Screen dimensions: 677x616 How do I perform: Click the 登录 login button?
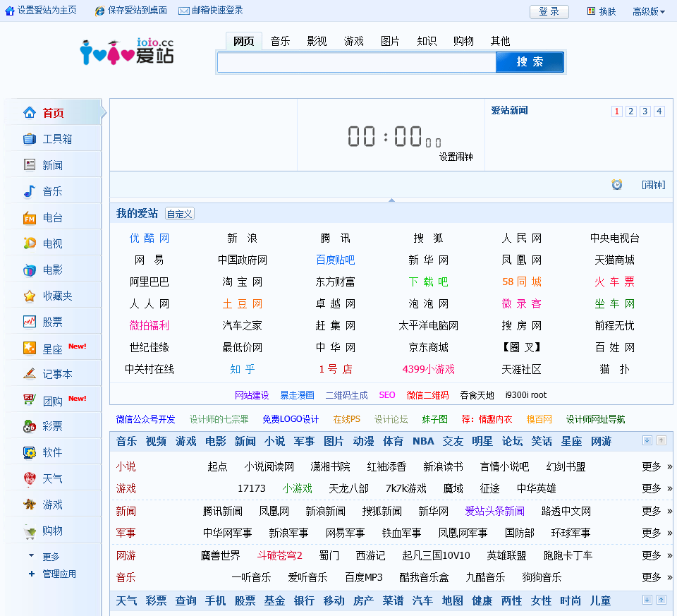(549, 11)
